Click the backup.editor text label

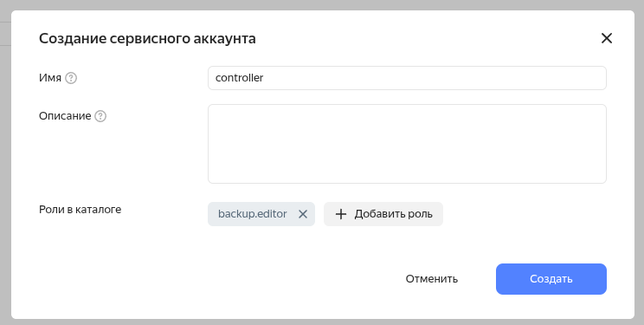252,214
